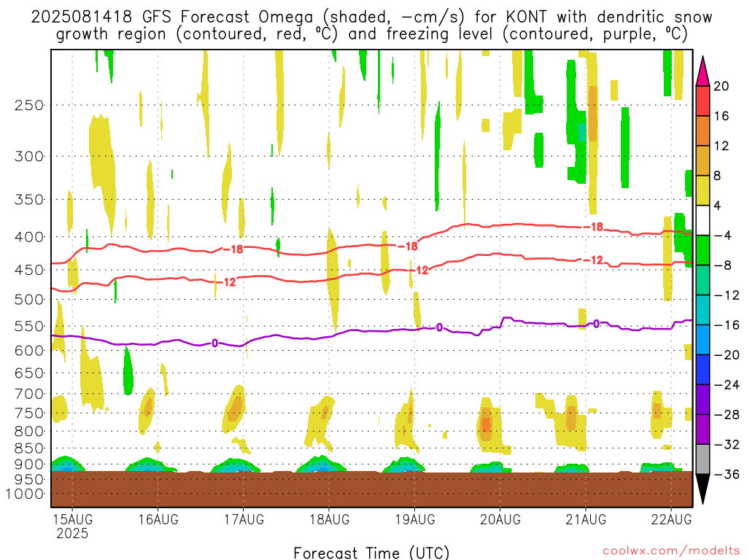
Task: Click the colorbar value label -36
Action: (727, 474)
